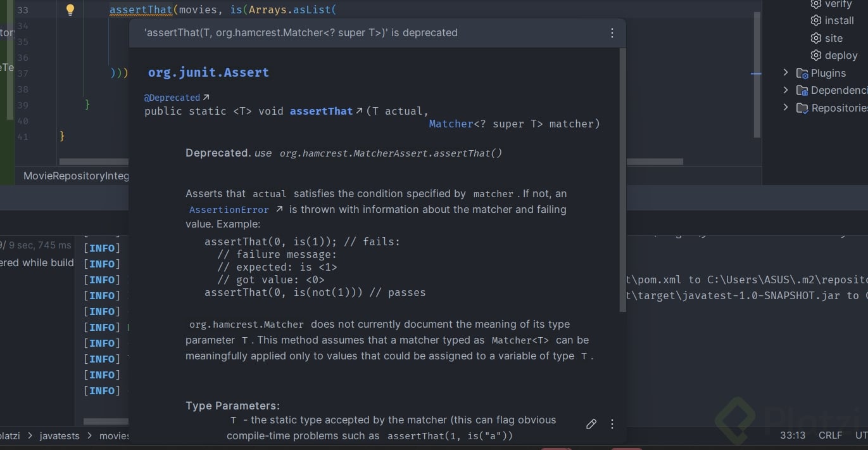Click the 33:13 caret position indicator
Image resolution: width=868 pixels, height=450 pixels.
click(793, 435)
